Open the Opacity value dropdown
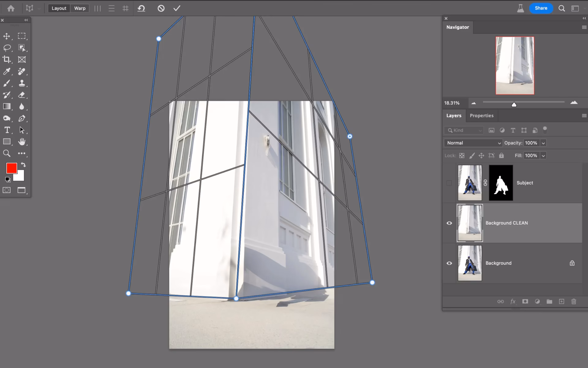Screen dimensions: 588x368 [544, 143]
